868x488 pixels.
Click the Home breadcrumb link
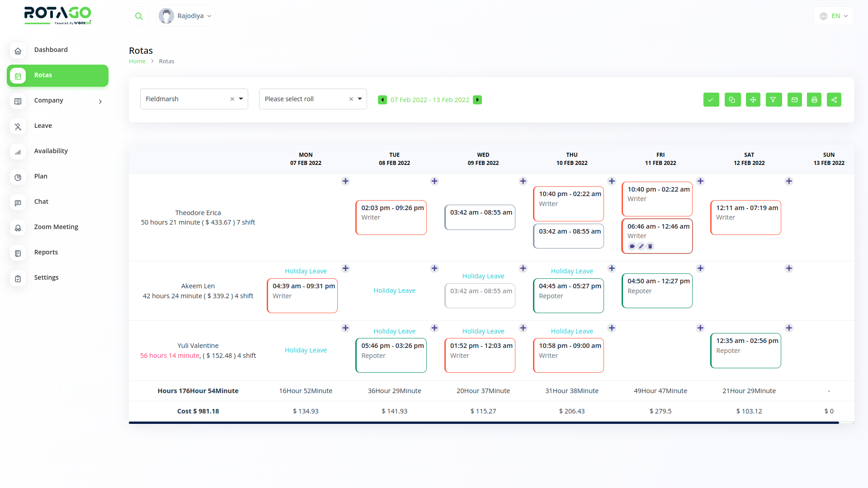tap(137, 61)
